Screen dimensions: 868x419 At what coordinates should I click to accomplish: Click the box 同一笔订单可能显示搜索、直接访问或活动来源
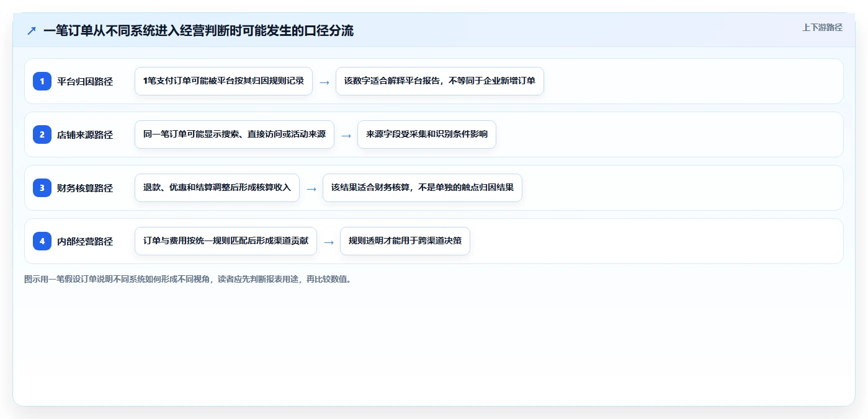(x=235, y=135)
